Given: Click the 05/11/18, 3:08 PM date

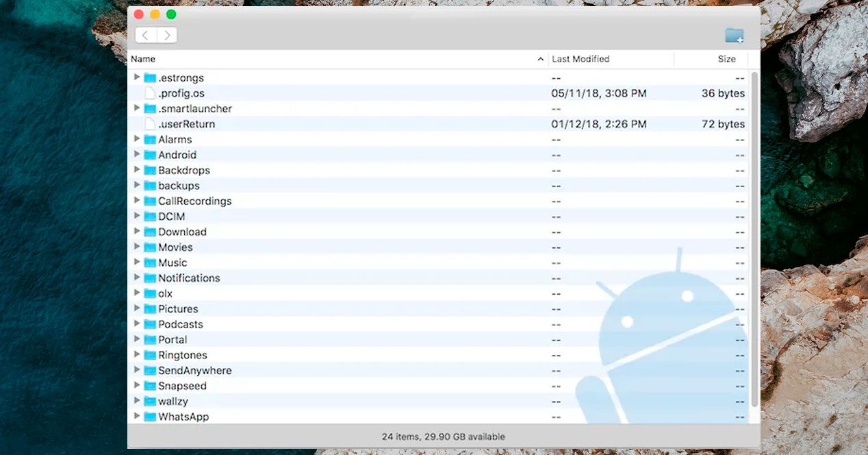Looking at the screenshot, I should pos(599,93).
